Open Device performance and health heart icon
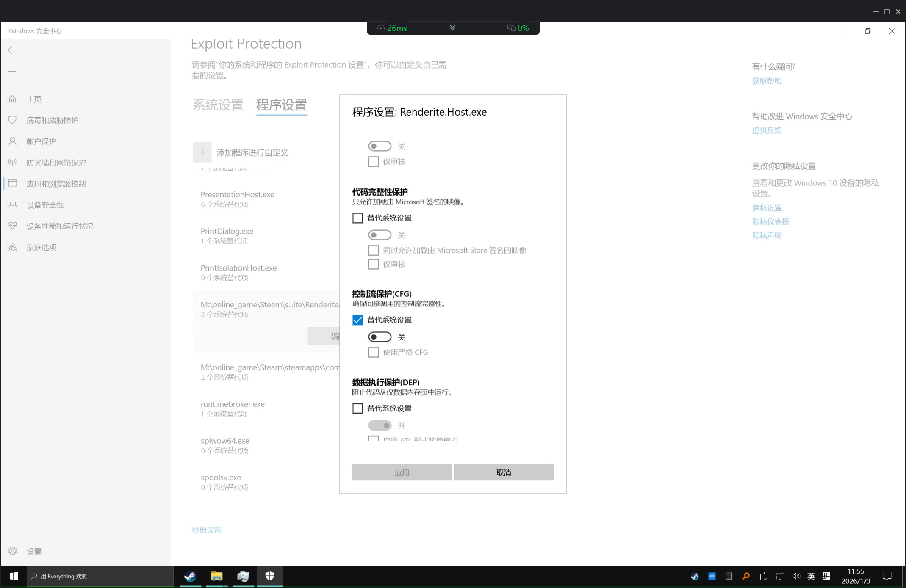The height and width of the screenshot is (588, 906). (13, 226)
